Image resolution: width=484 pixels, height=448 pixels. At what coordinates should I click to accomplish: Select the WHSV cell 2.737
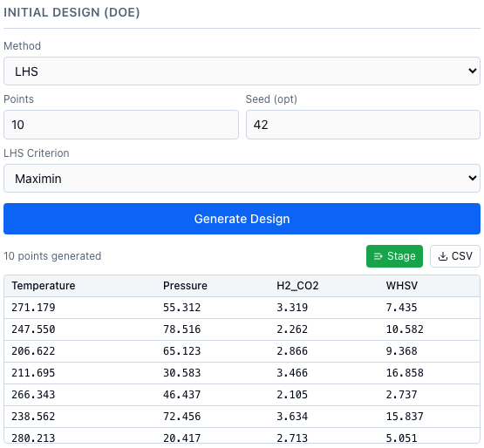tap(401, 395)
